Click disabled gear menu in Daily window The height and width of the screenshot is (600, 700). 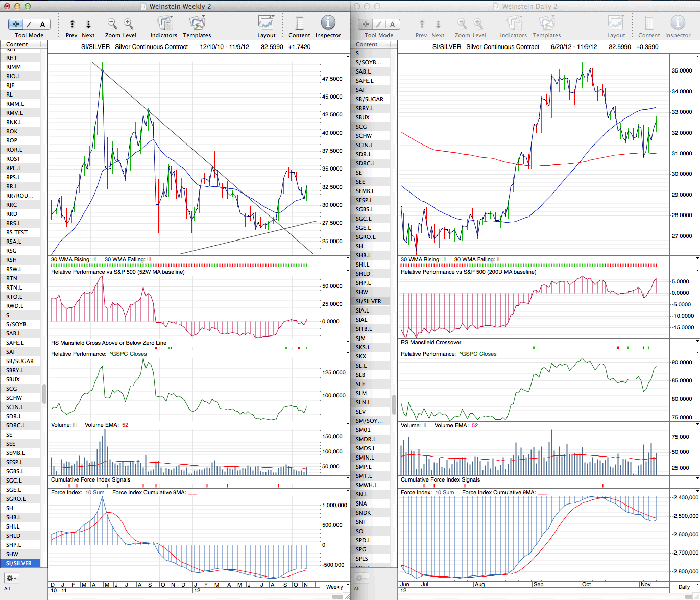pos(361,578)
